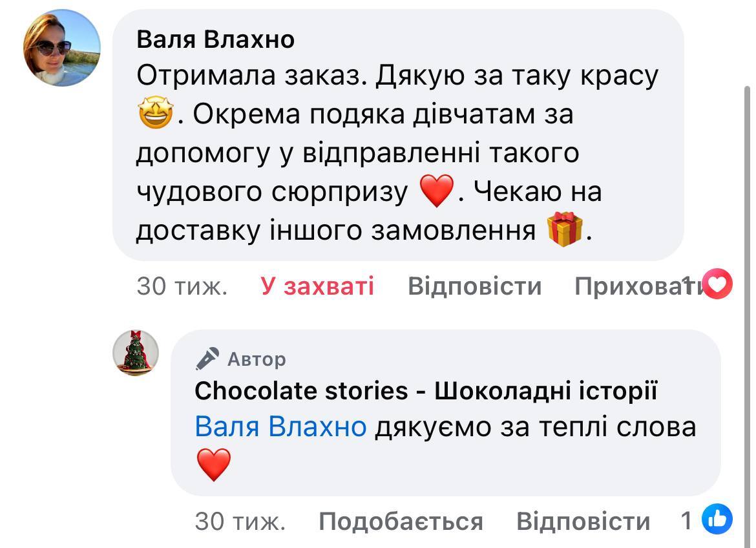View the blue thumbs-up reaction on reply
The width and height of the screenshot is (756, 548).
(x=717, y=520)
